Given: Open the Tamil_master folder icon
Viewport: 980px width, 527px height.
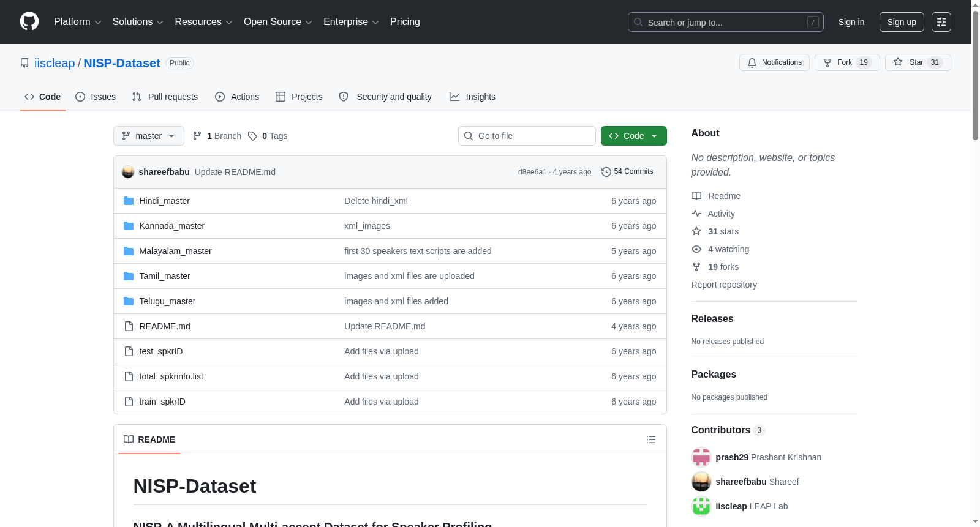Looking at the screenshot, I should [129, 276].
